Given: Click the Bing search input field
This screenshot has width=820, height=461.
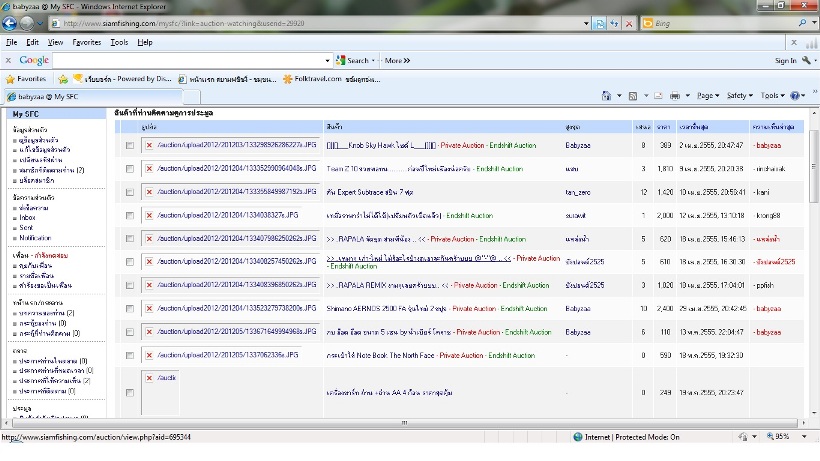Looking at the screenshot, I should pos(724,24).
